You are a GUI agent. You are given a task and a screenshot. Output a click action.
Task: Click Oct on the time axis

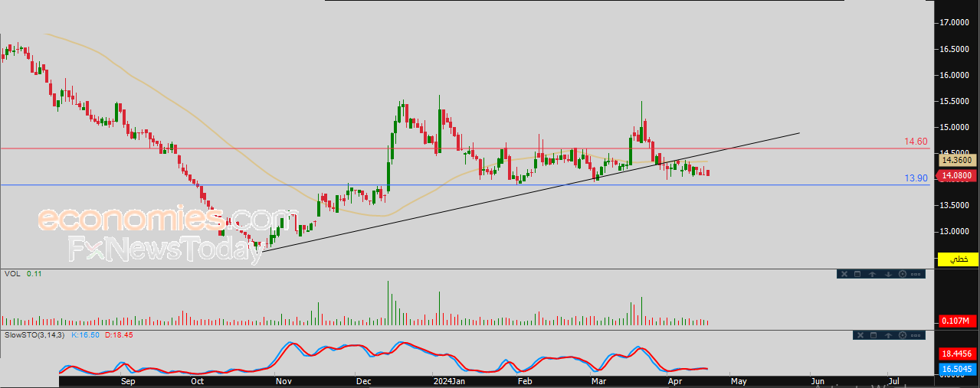click(197, 380)
